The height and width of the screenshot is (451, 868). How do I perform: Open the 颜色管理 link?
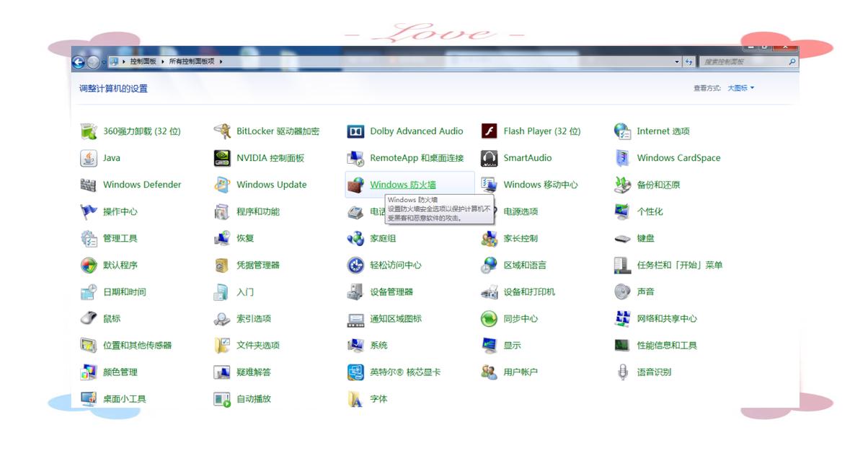(x=120, y=372)
